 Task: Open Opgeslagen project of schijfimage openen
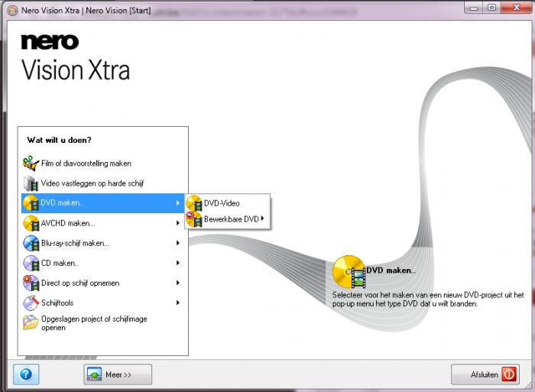tap(102, 322)
